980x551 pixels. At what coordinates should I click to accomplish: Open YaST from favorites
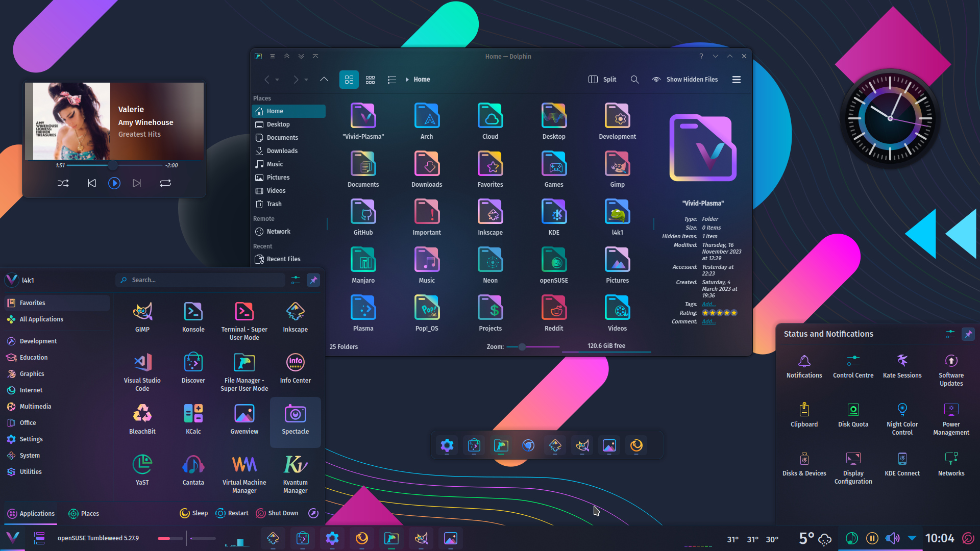coord(142,470)
